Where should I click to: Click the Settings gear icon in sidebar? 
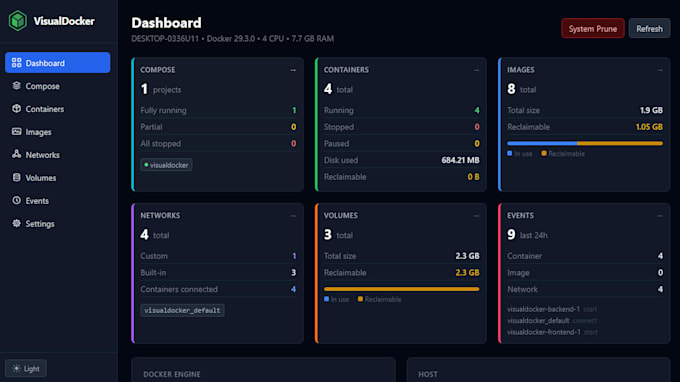[16, 223]
